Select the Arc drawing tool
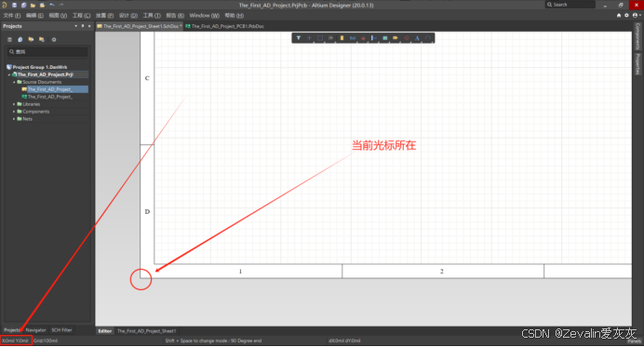 [x=428, y=38]
